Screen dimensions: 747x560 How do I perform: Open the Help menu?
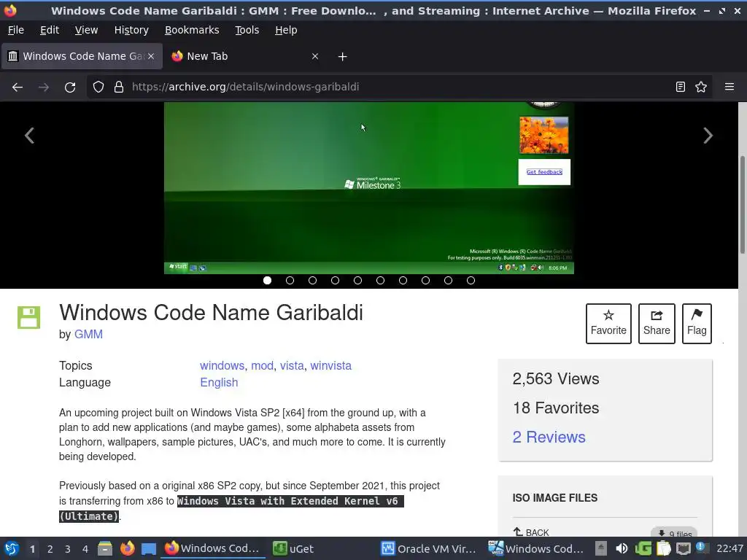pos(286,30)
